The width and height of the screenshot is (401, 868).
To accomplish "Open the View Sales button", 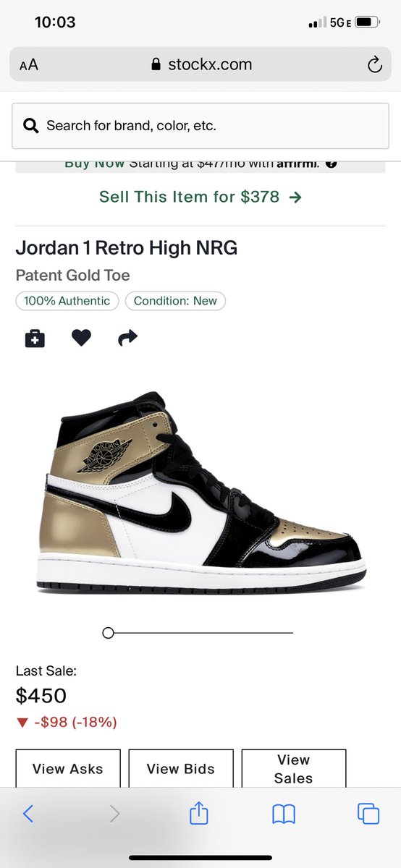I will (x=294, y=769).
